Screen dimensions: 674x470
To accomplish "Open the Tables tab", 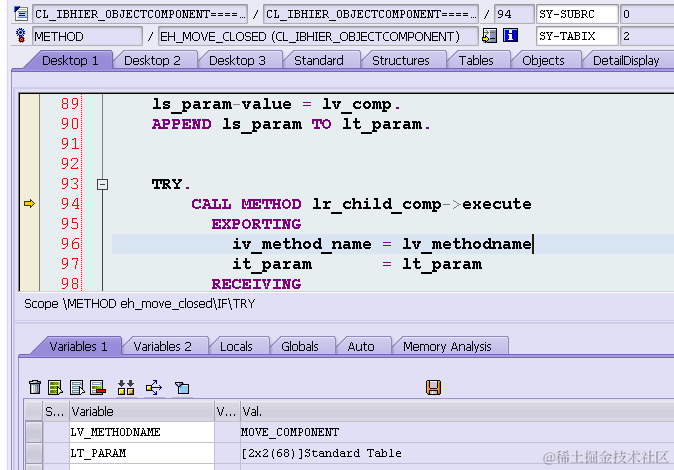I will click(x=476, y=61).
